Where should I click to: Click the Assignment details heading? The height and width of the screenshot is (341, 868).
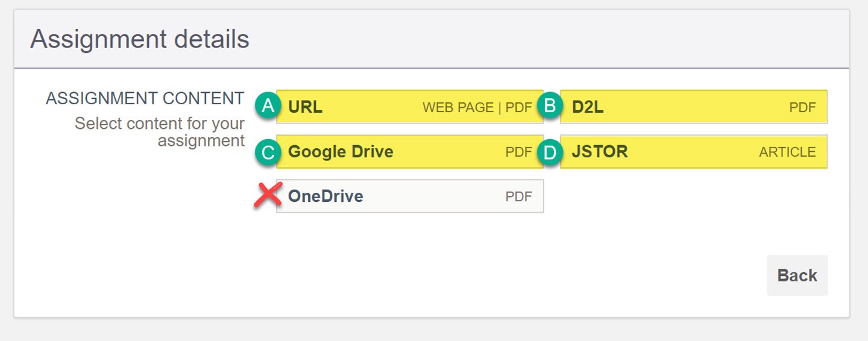tap(140, 39)
